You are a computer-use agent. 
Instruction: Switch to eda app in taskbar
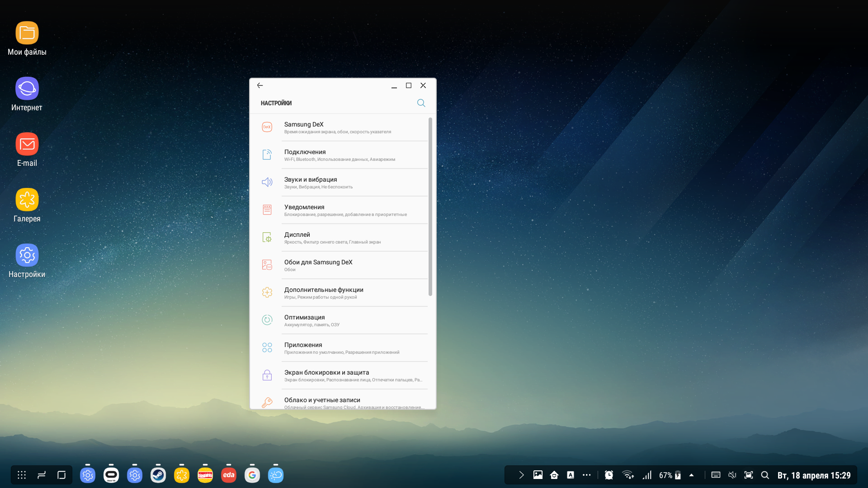point(229,475)
